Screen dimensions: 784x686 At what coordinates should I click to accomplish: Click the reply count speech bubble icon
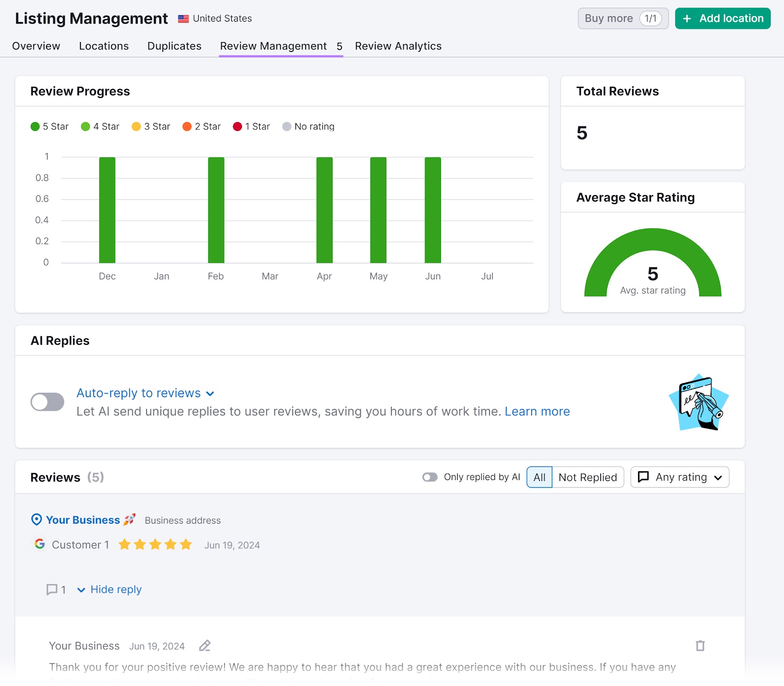click(52, 589)
